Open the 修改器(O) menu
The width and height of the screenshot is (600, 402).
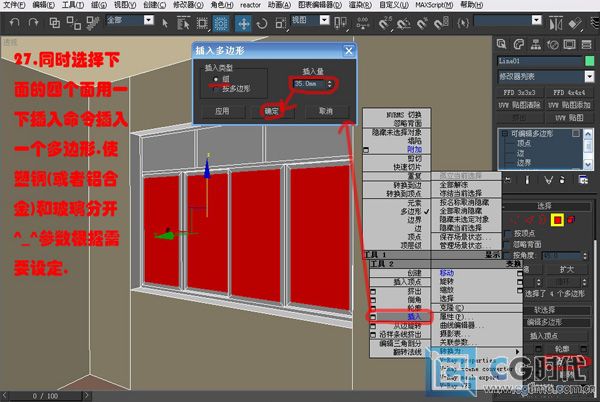188,5
